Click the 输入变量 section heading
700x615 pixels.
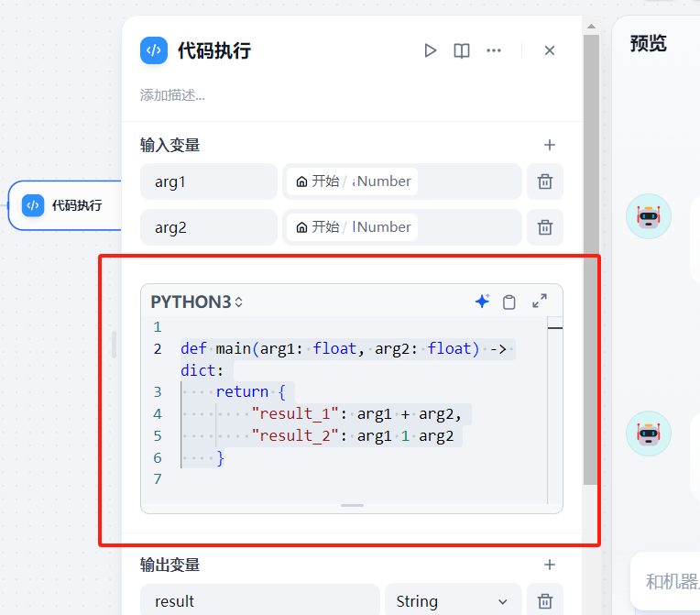(x=170, y=145)
